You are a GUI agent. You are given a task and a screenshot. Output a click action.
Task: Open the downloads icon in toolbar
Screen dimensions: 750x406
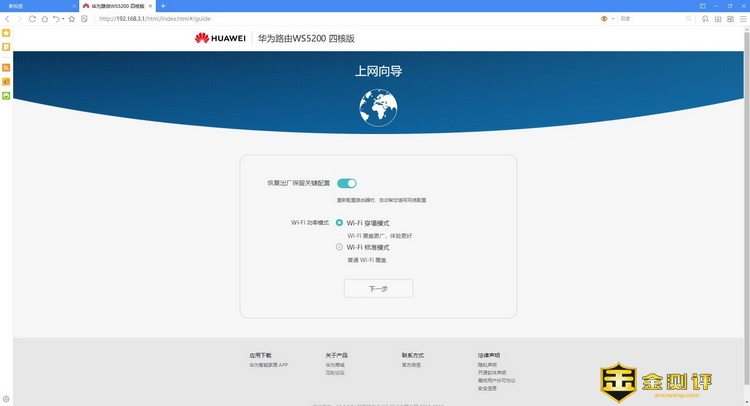[717, 18]
